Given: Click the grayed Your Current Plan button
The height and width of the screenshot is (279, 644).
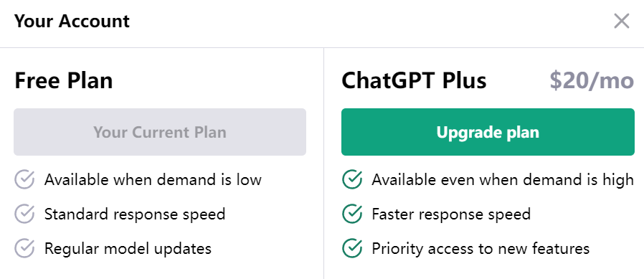Looking at the screenshot, I should pos(160,132).
